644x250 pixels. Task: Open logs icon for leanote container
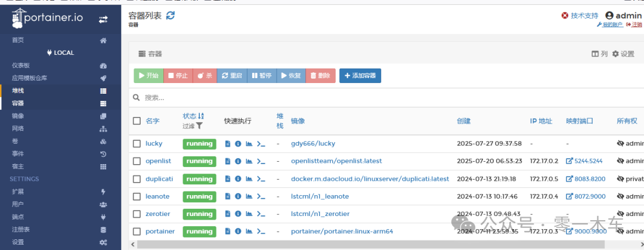tap(228, 196)
